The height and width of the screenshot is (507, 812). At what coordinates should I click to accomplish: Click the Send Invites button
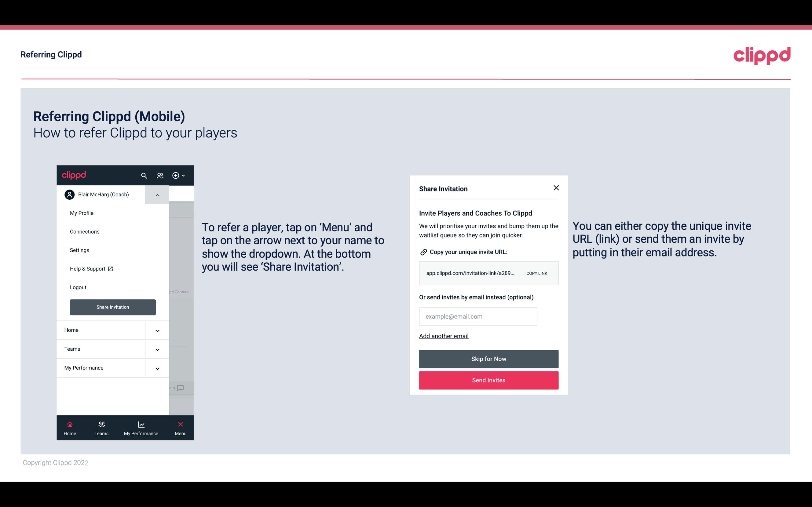[489, 380]
